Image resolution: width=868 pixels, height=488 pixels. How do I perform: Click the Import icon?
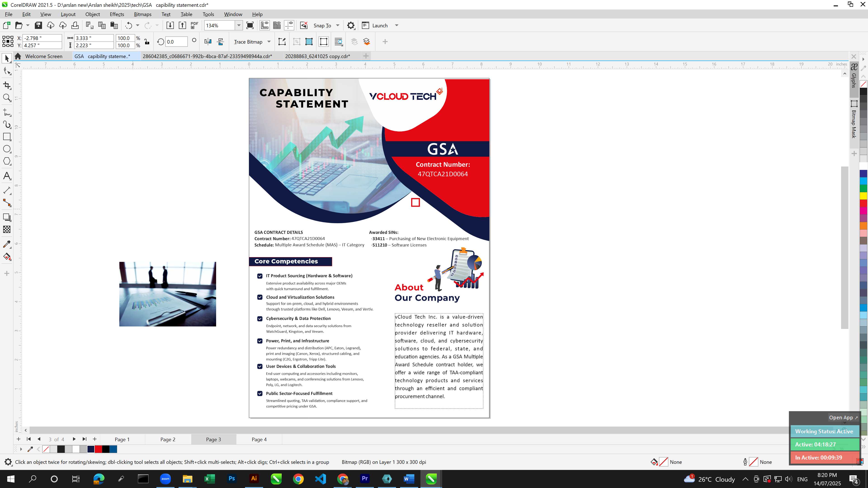click(170, 26)
